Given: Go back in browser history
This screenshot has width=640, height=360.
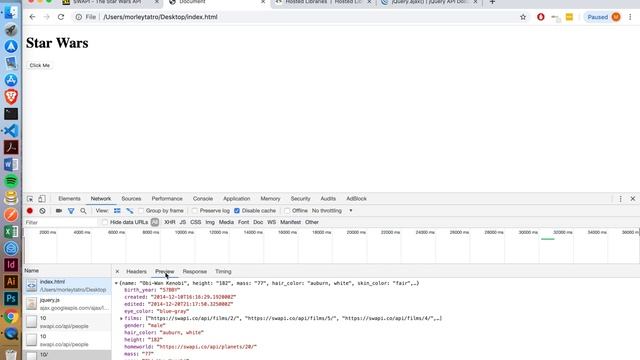Looking at the screenshot, I should (32, 17).
